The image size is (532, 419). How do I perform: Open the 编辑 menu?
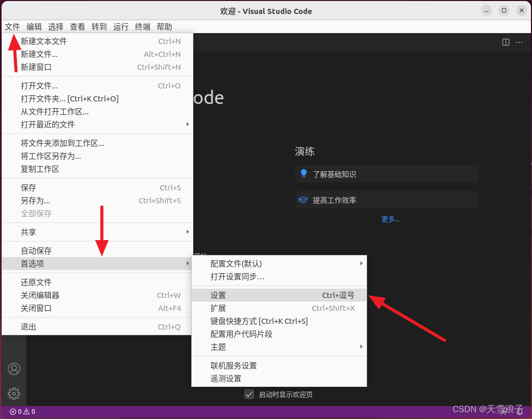tap(34, 27)
